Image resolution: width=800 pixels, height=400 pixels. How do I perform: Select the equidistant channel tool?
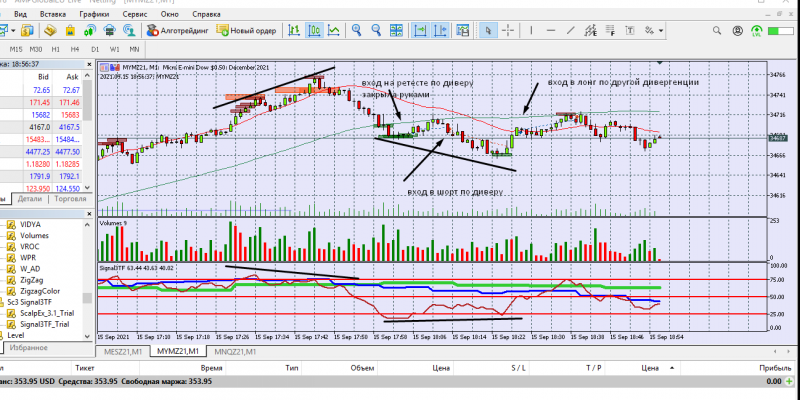(591, 30)
